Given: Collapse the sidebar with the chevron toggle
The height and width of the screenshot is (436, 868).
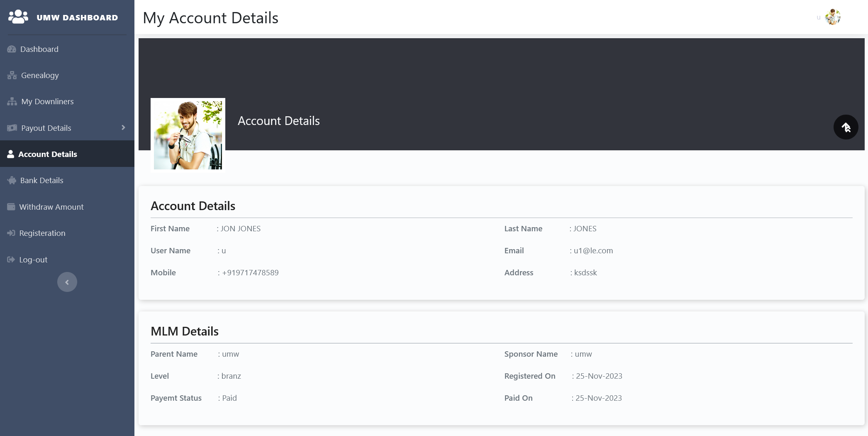Looking at the screenshot, I should (67, 282).
